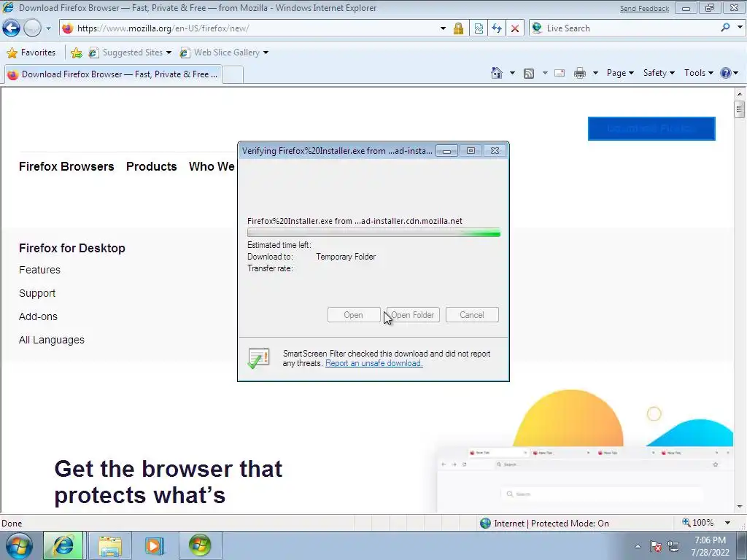This screenshot has height=560, width=747.
Task: Click the security lock icon in address bar
Action: click(458, 28)
